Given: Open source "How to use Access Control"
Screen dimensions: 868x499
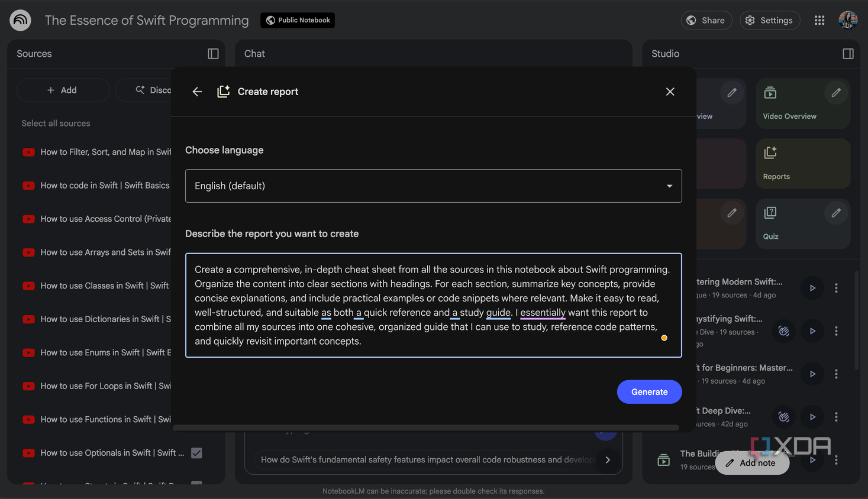Looking at the screenshot, I should [106, 219].
